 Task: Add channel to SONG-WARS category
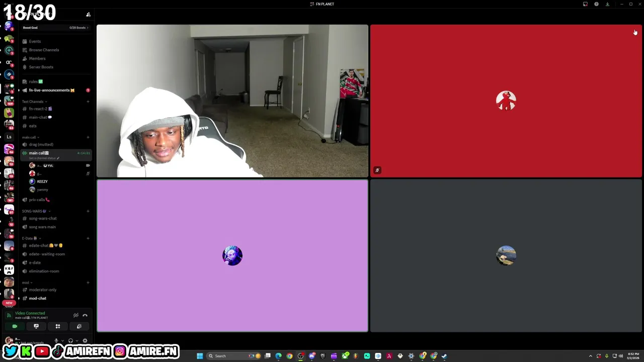88,211
